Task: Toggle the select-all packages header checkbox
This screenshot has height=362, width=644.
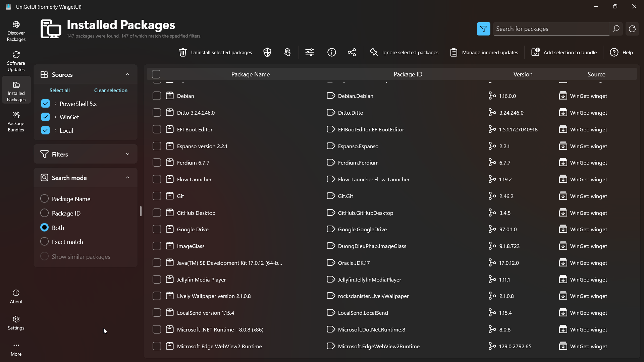Action: click(x=156, y=74)
